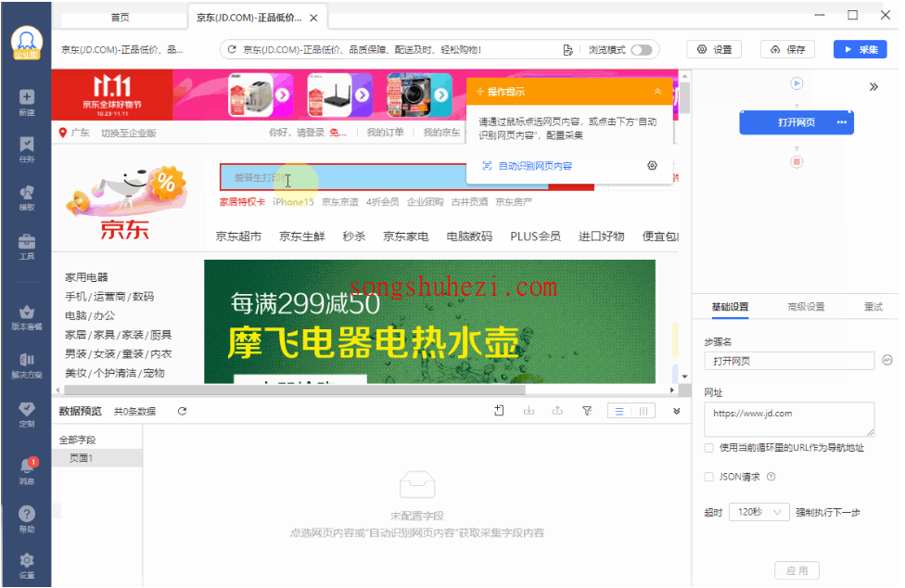Reload the page via address bar refresh icon

232,50
